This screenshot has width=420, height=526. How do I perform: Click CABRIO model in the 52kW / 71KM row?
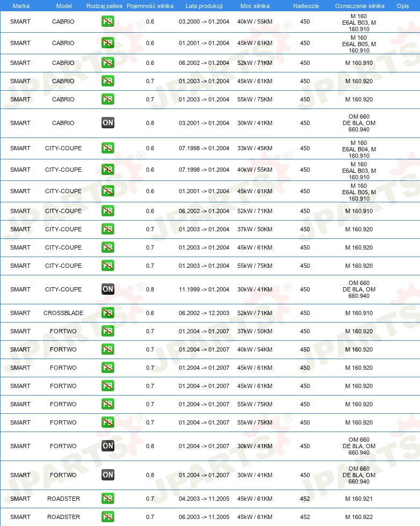[63, 63]
